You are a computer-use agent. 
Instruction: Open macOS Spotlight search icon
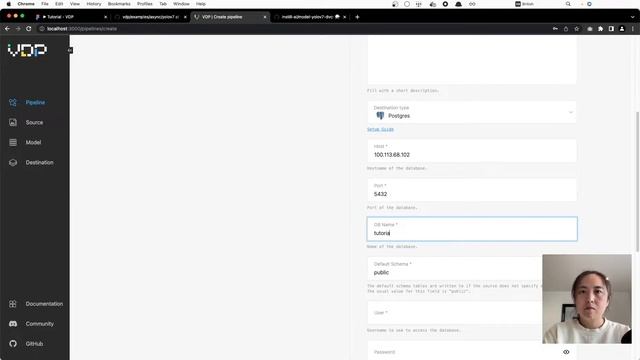[x=568, y=4]
